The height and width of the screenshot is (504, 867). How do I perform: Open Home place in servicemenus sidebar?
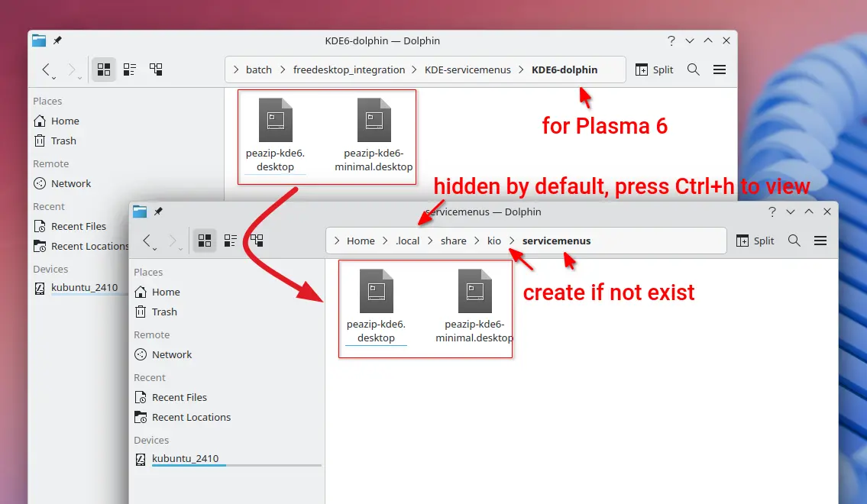[x=157, y=292]
